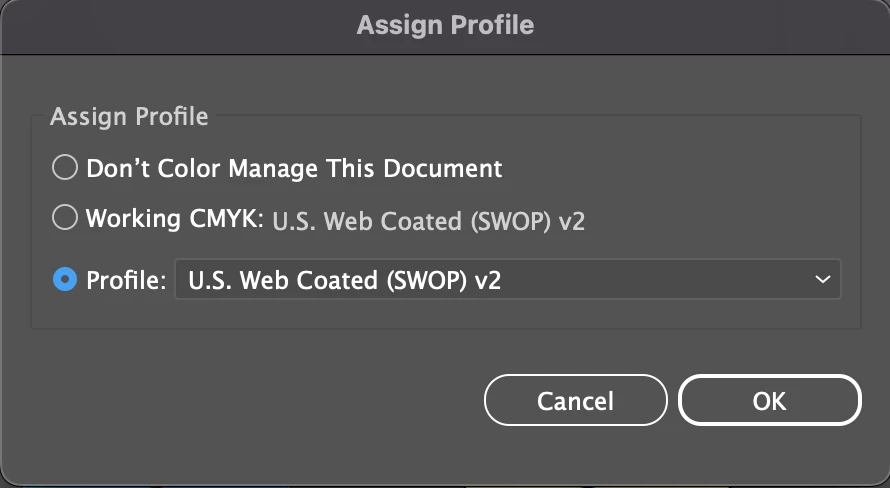Click the Assign Profile dialog title bar
The height and width of the screenshot is (488, 890).
[445, 24]
